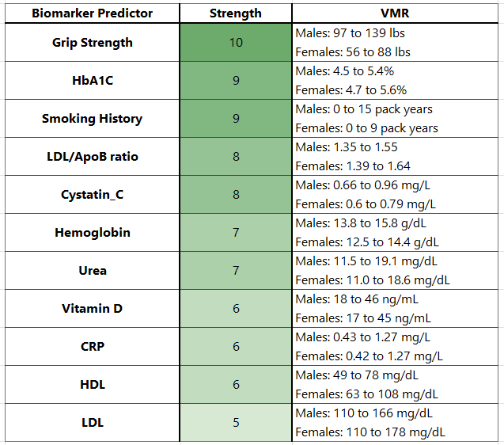Click the VMR column header

(x=397, y=13)
